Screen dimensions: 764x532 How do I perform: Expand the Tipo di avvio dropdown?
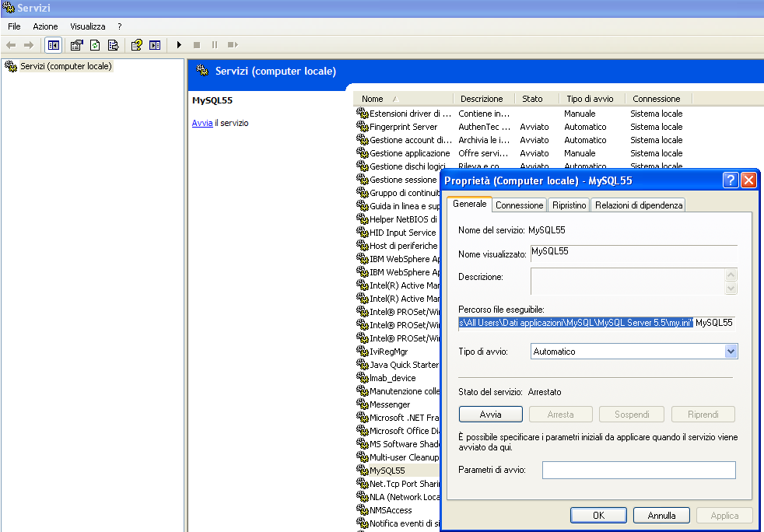coord(731,352)
